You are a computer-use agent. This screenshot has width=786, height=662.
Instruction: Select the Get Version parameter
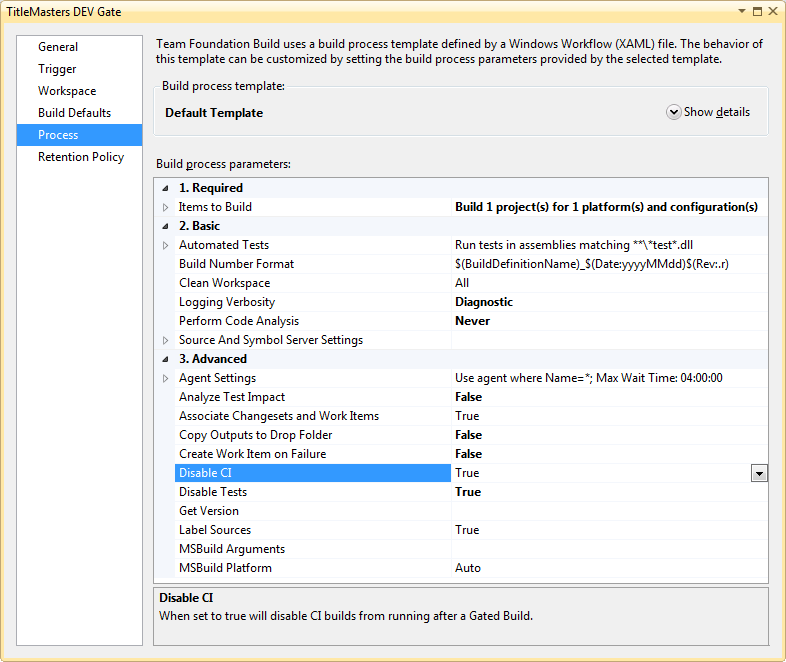313,511
